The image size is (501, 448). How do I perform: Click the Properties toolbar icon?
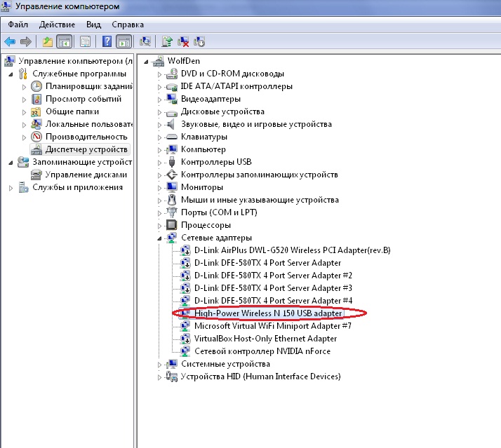pyautogui.click(x=84, y=41)
